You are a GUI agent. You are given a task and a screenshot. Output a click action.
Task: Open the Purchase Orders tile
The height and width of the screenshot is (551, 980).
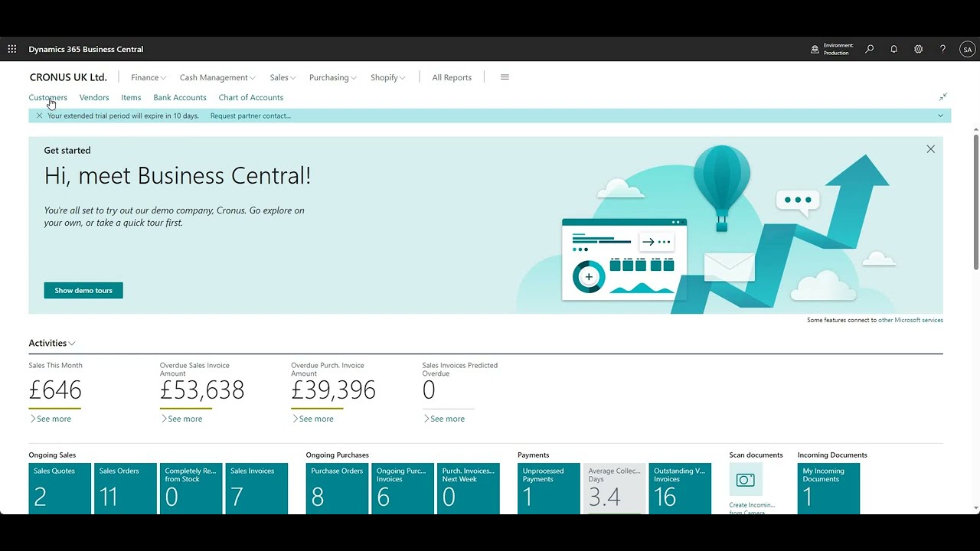click(338, 488)
